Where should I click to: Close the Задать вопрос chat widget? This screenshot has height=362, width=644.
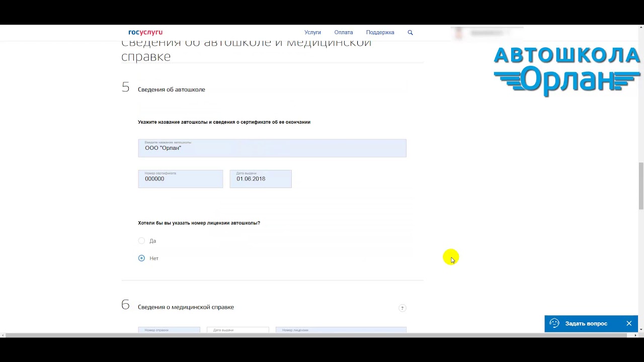(x=629, y=323)
